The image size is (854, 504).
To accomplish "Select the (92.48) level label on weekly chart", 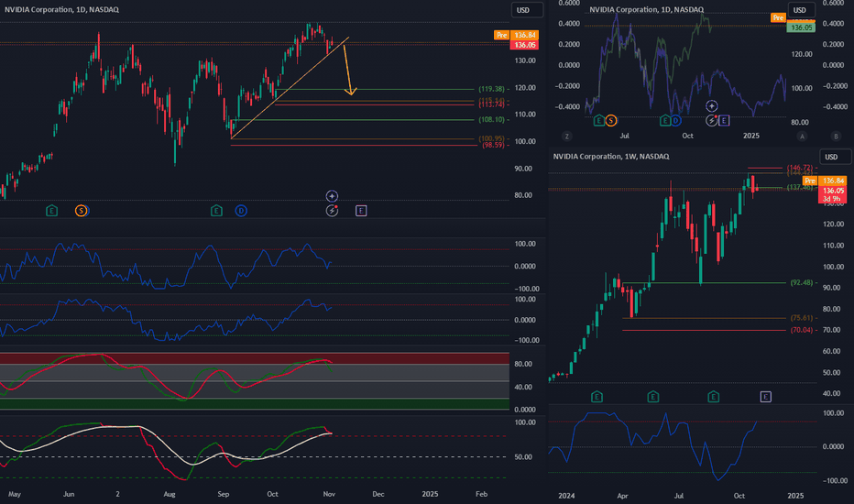I will (x=802, y=283).
